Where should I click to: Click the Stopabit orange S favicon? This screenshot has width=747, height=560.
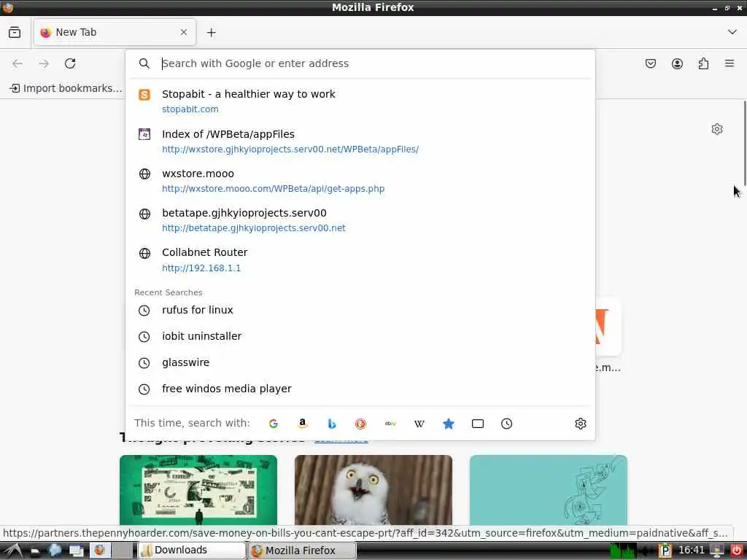tap(144, 95)
